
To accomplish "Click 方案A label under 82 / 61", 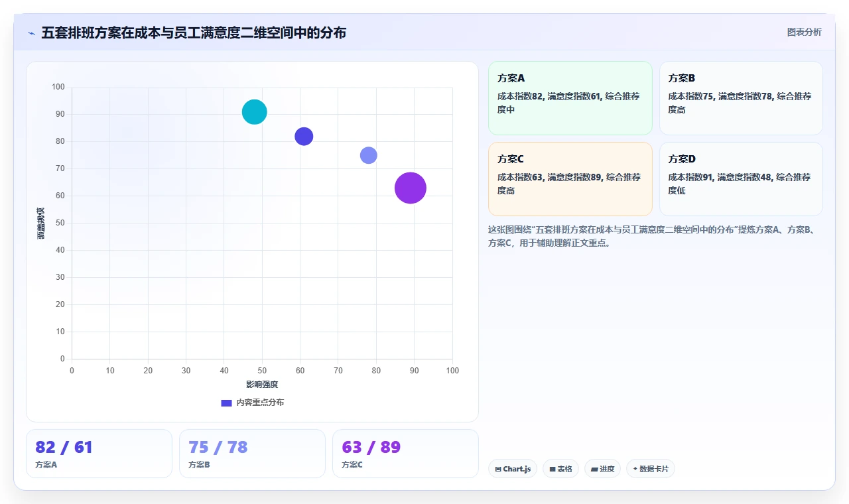I will tap(46, 465).
